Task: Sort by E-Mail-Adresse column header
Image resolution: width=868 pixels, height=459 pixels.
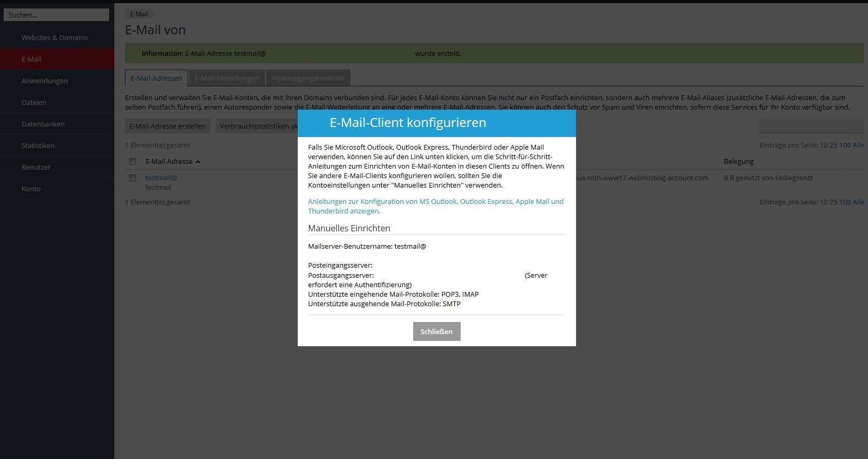Action: pos(172,161)
